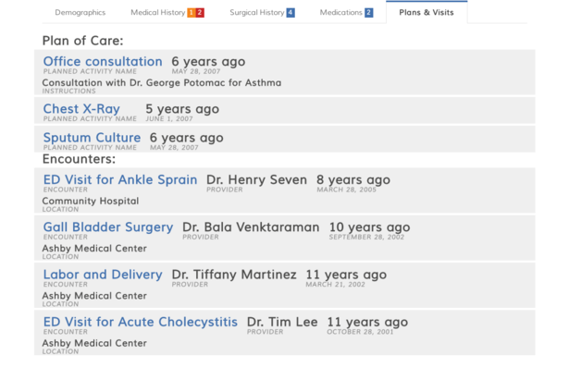This screenshot has height=392, width=569.
Task: Click orange badge on Medical History
Action: coord(192,12)
